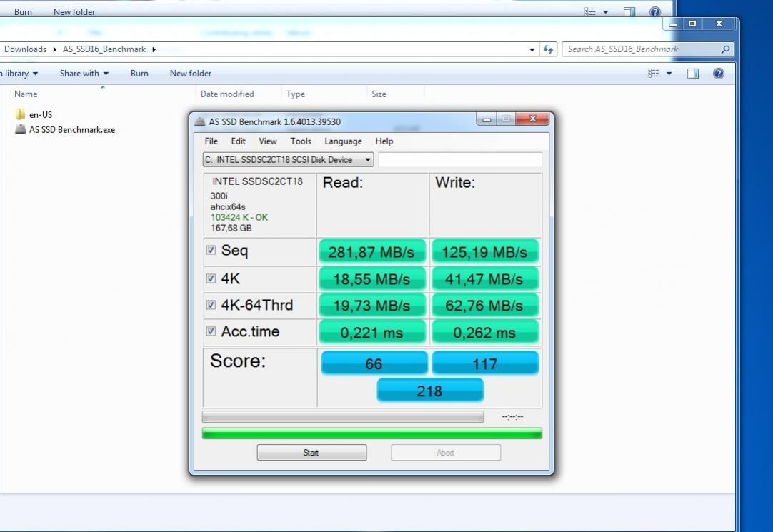Image resolution: width=773 pixels, height=532 pixels.
Task: Sort by the Date modified column header
Action: click(x=227, y=94)
